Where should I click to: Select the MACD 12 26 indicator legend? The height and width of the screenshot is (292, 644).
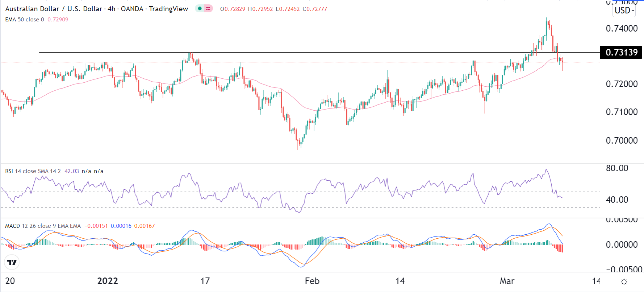pos(43,226)
